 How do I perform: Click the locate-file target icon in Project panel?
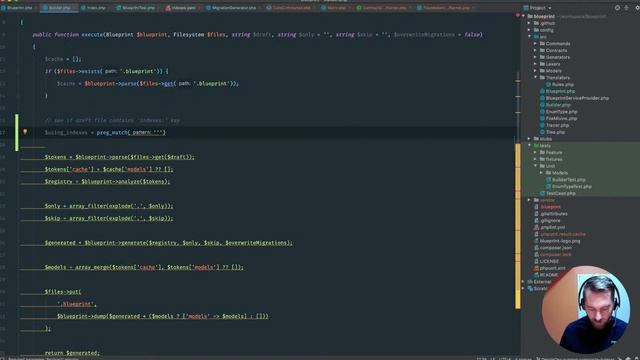tap(618, 8)
